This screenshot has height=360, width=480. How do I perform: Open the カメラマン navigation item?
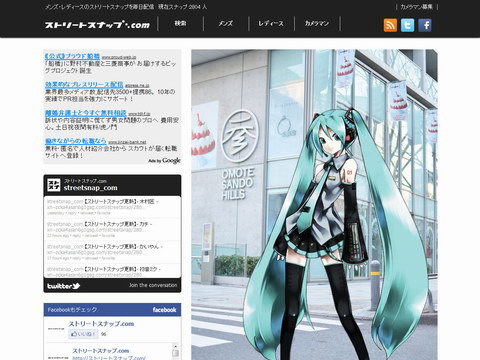tap(317, 23)
